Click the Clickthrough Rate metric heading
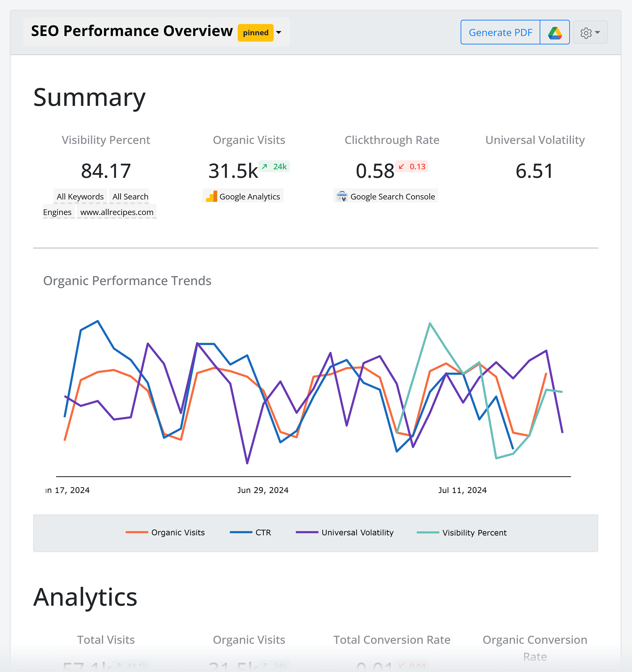Screen dimensions: 632x672 (392, 140)
